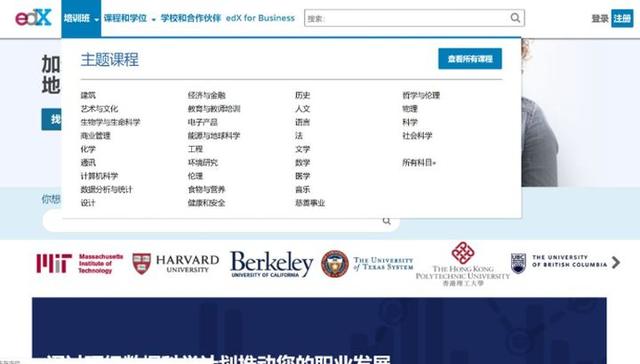Select the 计算机科学 subject link
640x364 pixels.
99,176
